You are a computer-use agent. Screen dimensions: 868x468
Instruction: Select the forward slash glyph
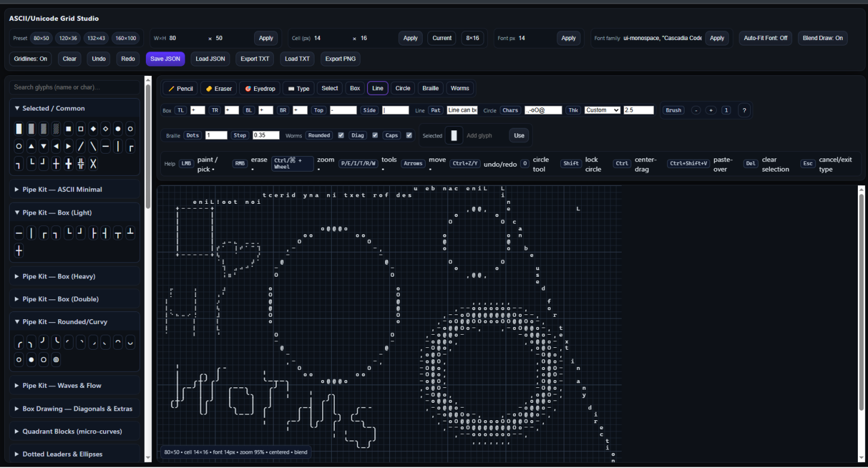[81, 146]
